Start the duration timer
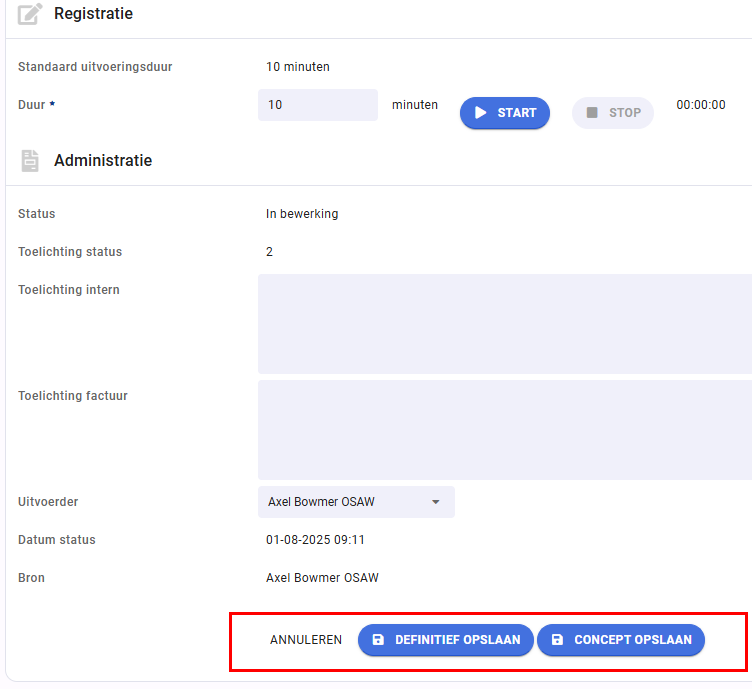This screenshot has width=752, height=689. point(505,113)
